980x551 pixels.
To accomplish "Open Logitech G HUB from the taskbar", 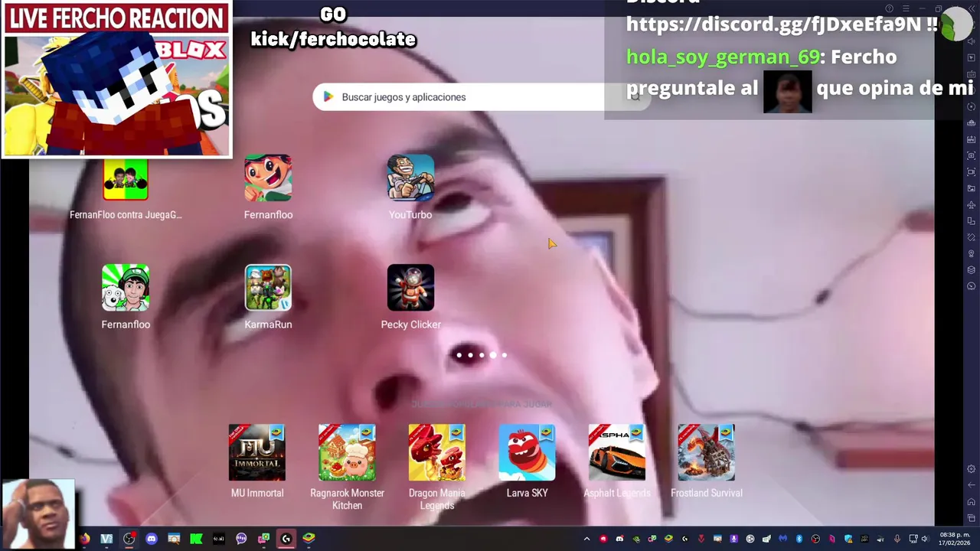I will tap(286, 539).
